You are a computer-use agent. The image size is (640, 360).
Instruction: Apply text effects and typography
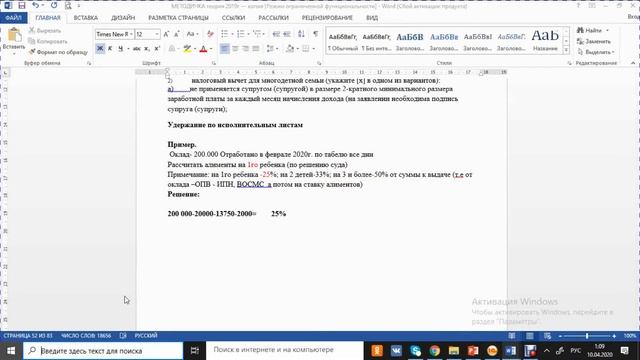click(172, 49)
